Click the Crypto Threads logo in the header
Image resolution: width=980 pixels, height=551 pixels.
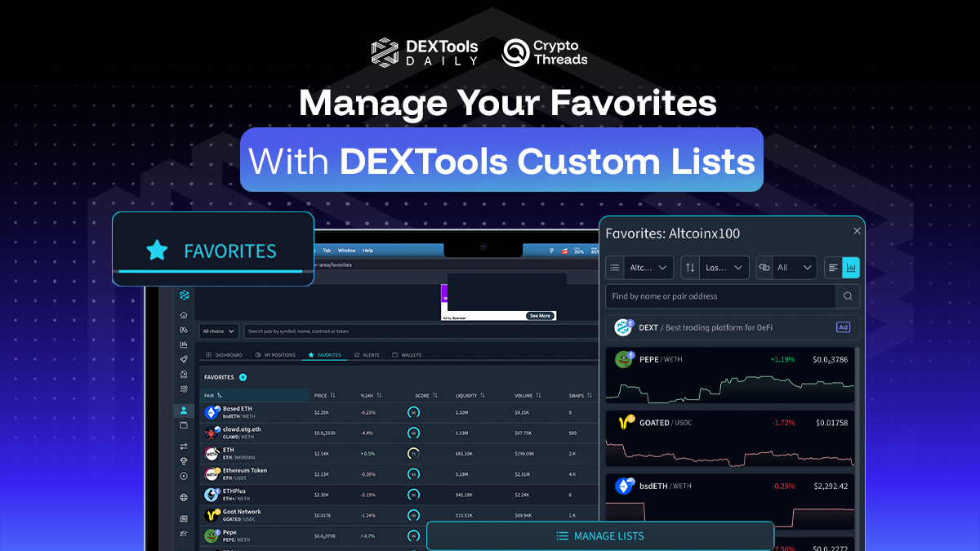[545, 52]
